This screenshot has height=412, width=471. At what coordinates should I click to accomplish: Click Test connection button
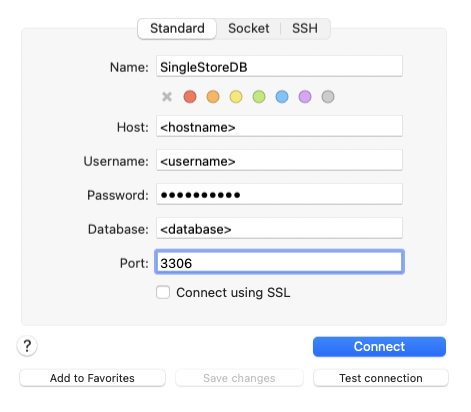pyautogui.click(x=381, y=378)
